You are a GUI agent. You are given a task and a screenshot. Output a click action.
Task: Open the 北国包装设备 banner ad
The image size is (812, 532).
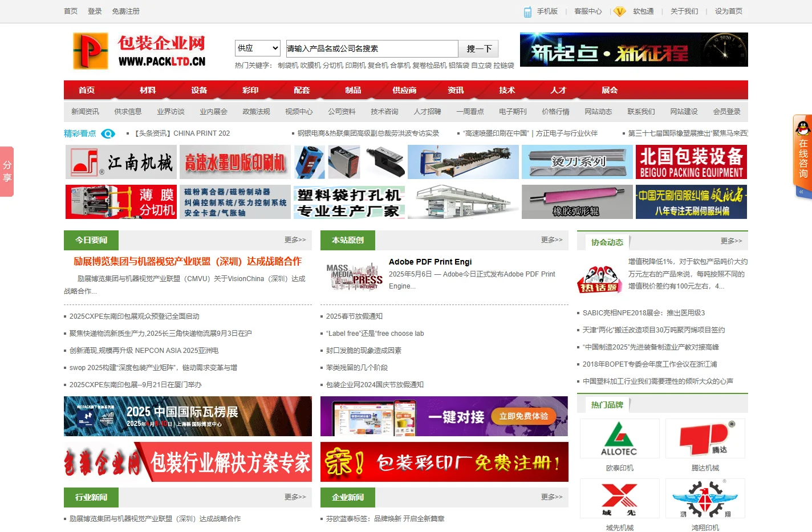[691, 162]
